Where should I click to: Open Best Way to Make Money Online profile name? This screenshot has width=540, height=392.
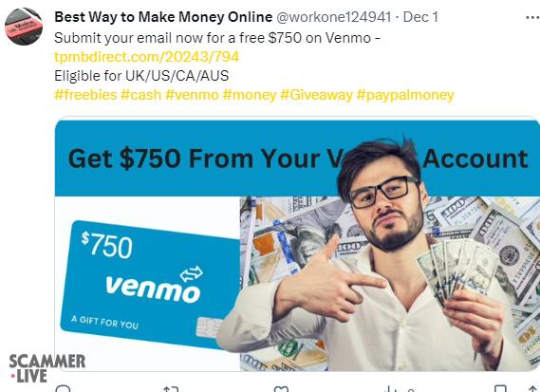point(163,17)
